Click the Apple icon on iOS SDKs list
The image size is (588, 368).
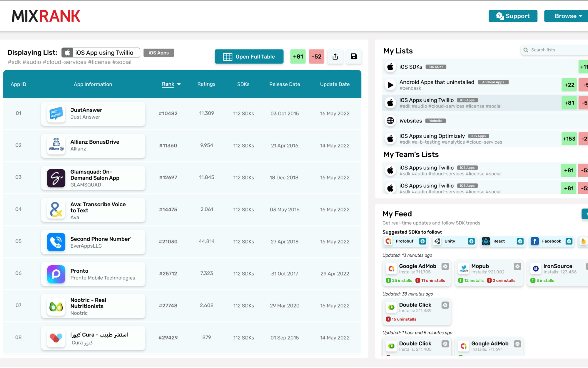(x=390, y=67)
